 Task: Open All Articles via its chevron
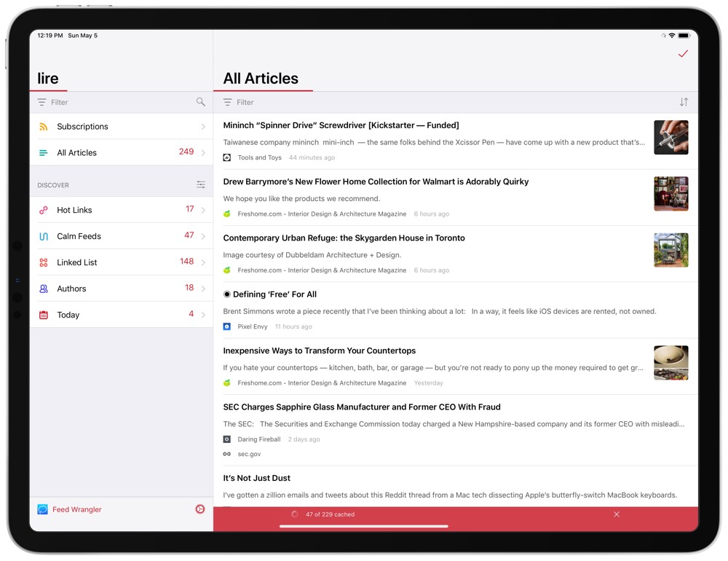[203, 152]
